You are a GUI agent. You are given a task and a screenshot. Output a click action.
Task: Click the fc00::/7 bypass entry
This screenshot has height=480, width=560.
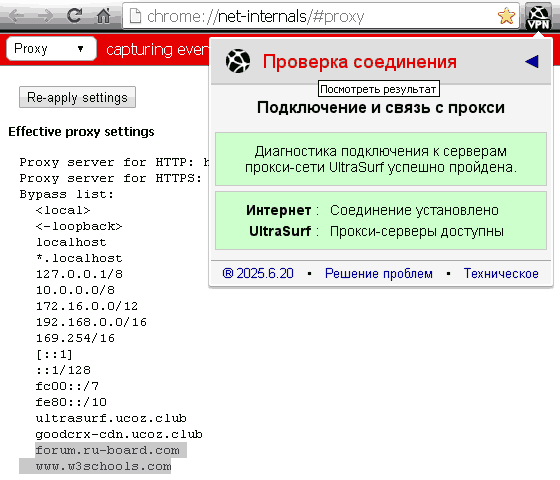point(67,386)
